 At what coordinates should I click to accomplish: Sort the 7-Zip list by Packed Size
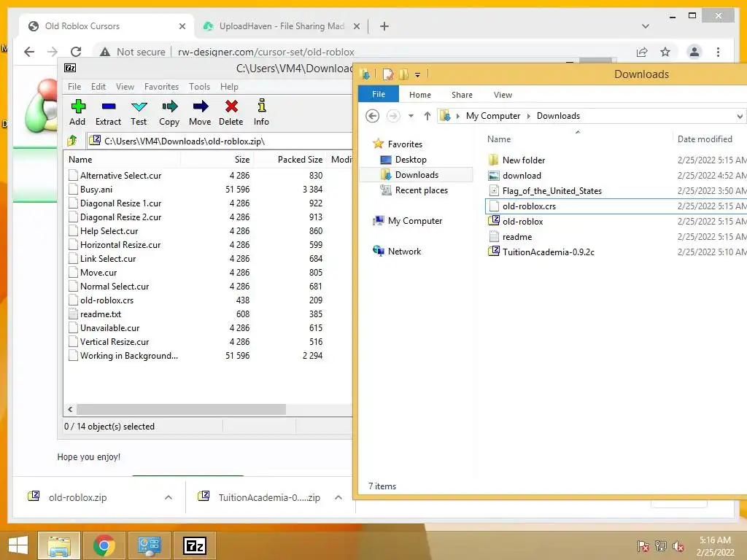point(300,160)
